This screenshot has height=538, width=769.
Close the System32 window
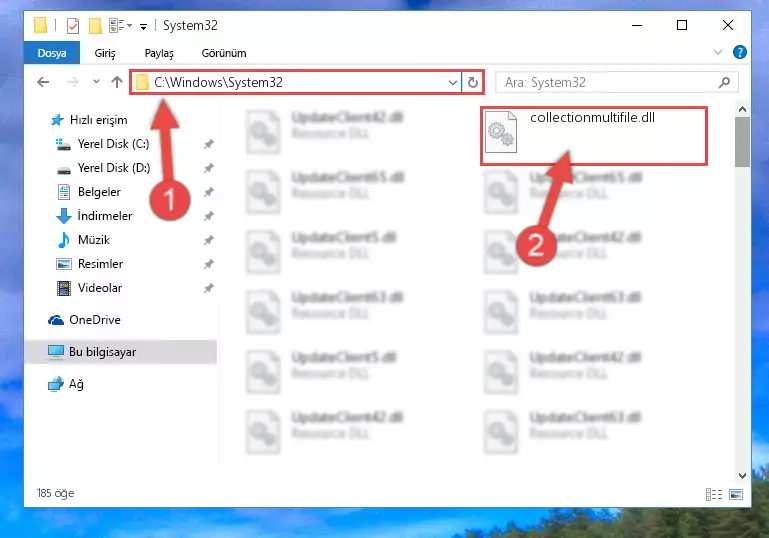[728, 26]
